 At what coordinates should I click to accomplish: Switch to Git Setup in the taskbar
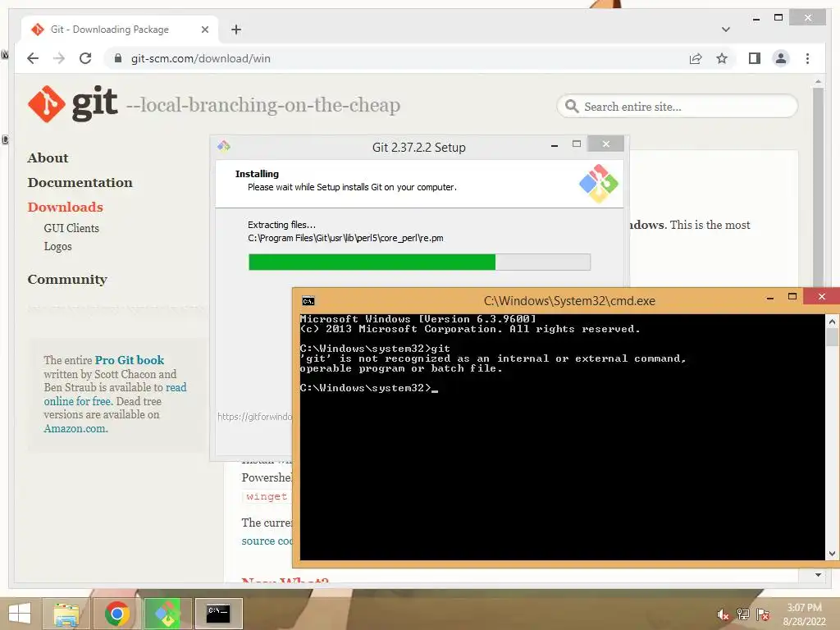[167, 614]
